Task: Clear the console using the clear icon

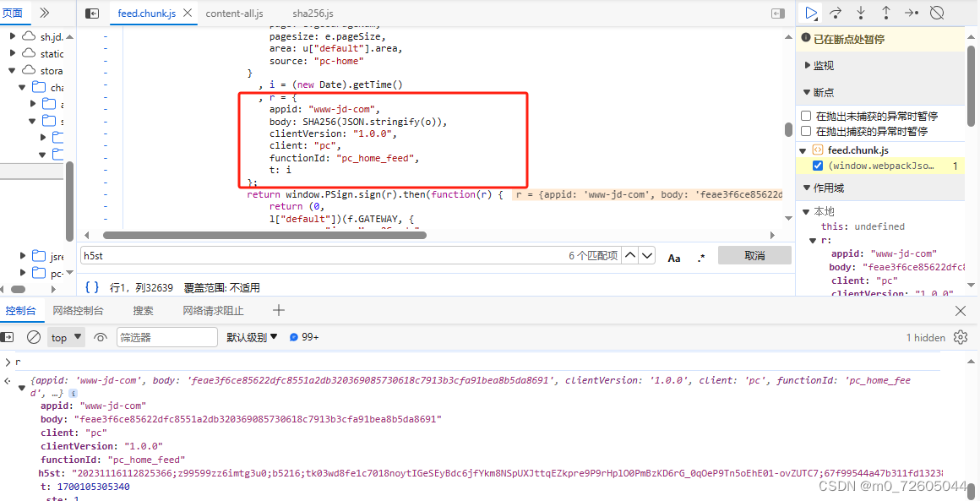Action: (x=34, y=336)
